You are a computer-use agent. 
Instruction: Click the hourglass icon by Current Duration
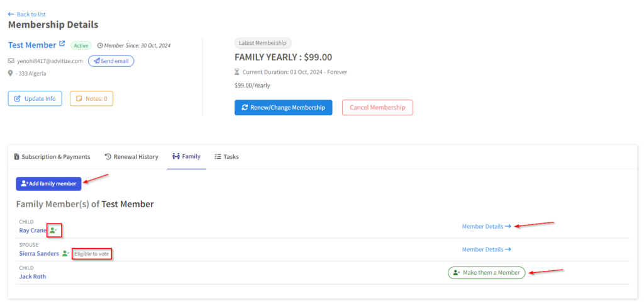click(x=238, y=72)
